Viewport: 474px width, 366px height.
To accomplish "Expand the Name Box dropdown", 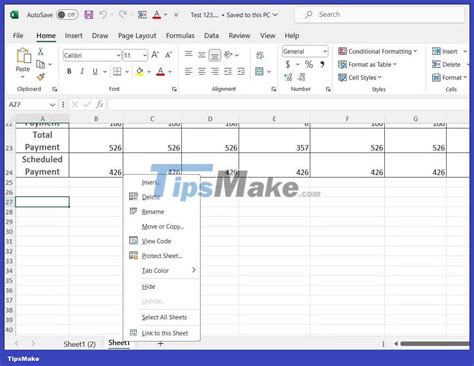I will coord(52,105).
